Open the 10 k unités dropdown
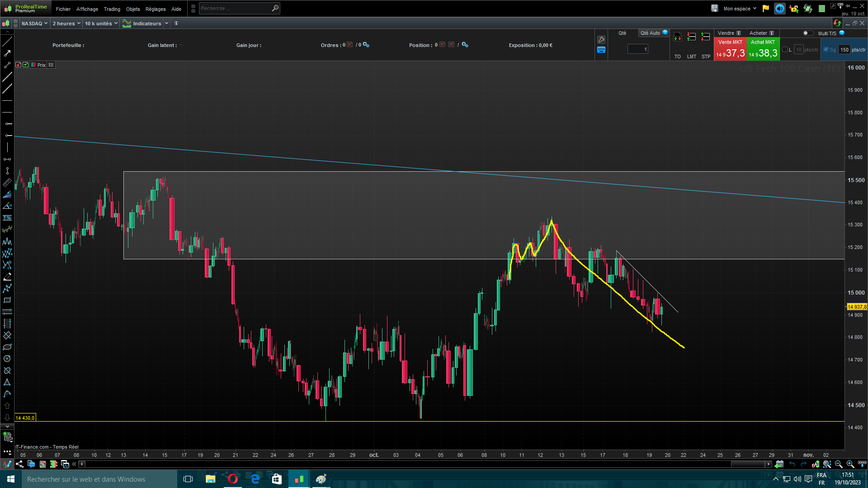This screenshot has width=868, height=488. coord(101,23)
